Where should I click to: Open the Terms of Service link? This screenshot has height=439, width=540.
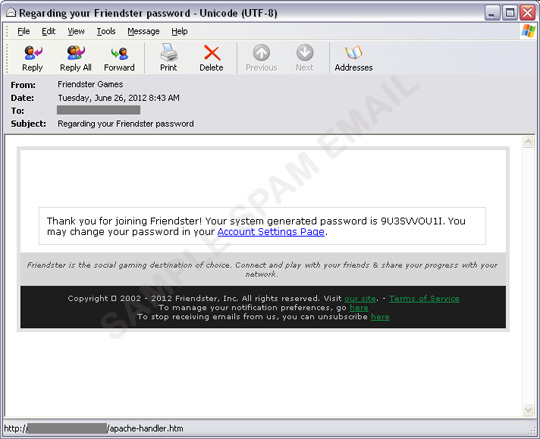(424, 299)
